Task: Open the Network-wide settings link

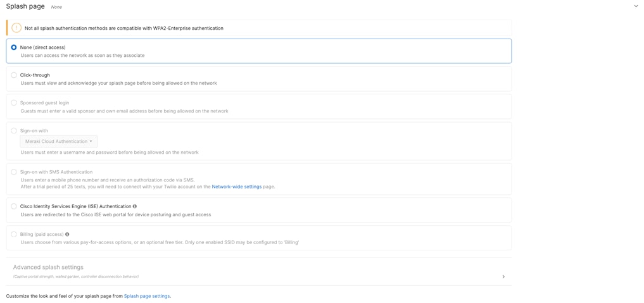Action: tap(237, 187)
